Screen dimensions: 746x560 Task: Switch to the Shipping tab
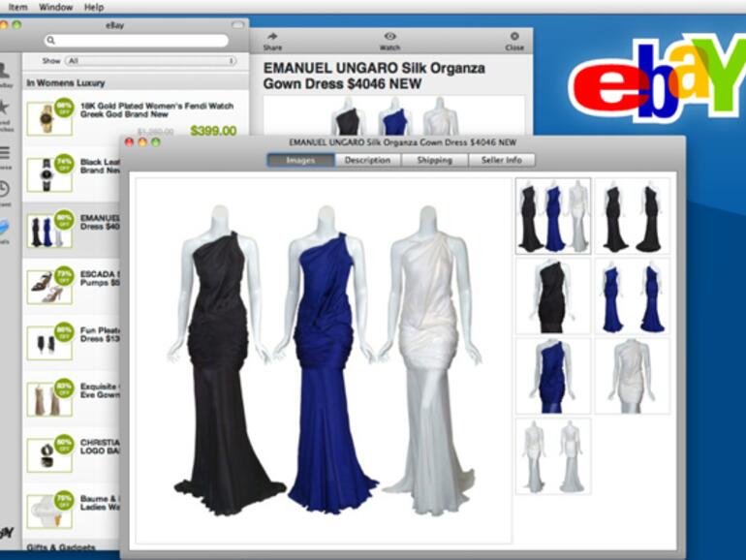pyautogui.click(x=434, y=160)
